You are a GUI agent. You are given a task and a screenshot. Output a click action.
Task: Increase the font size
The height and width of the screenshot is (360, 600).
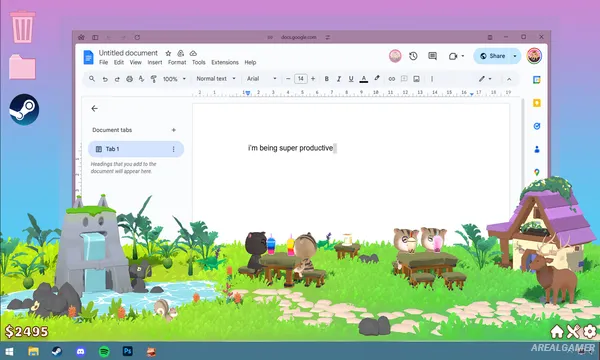click(x=313, y=79)
